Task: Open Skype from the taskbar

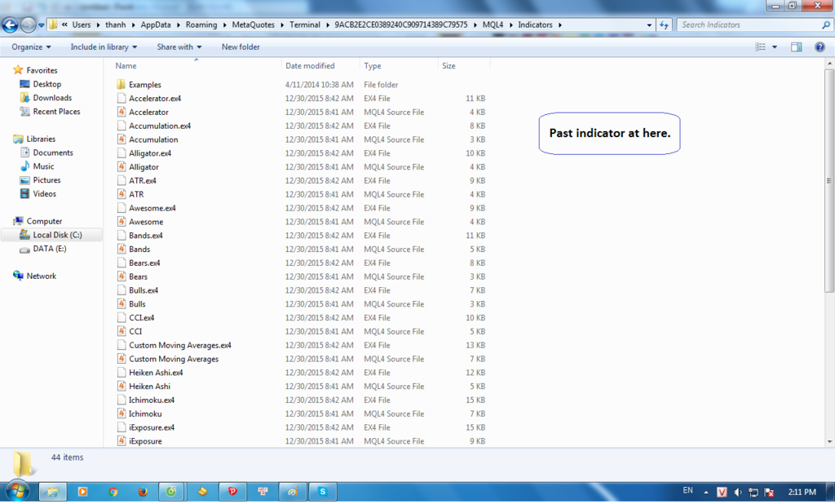Action: click(x=323, y=492)
